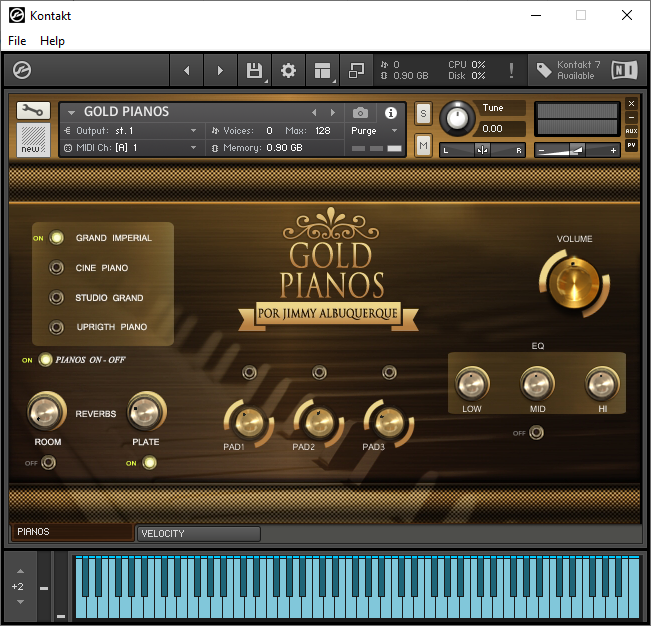
Task: Adjust the instrument volume slider
Action: 577,150
